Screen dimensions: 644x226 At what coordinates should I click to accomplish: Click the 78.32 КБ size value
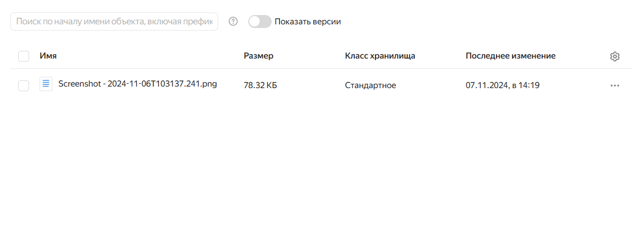260,86
